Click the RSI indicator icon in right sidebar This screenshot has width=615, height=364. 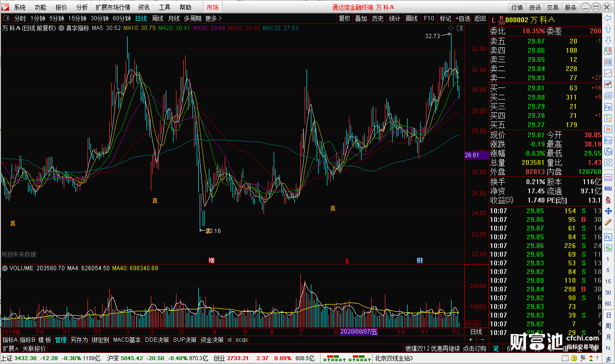pos(608,188)
